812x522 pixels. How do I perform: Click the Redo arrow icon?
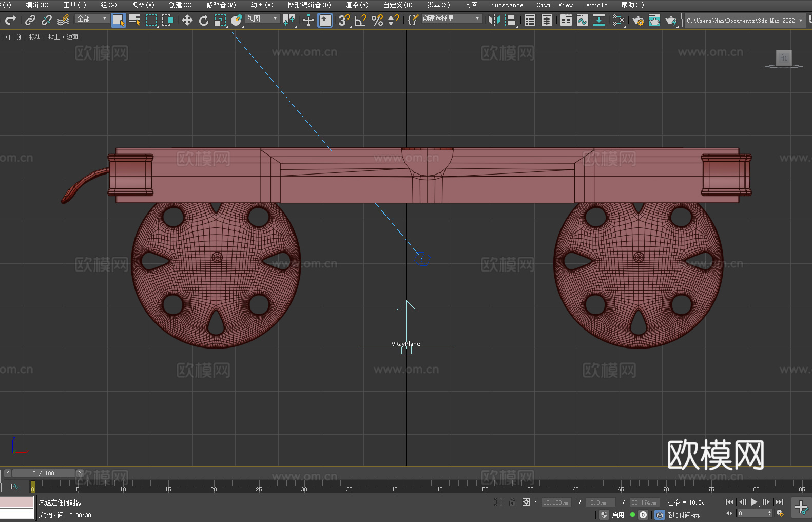[10, 20]
